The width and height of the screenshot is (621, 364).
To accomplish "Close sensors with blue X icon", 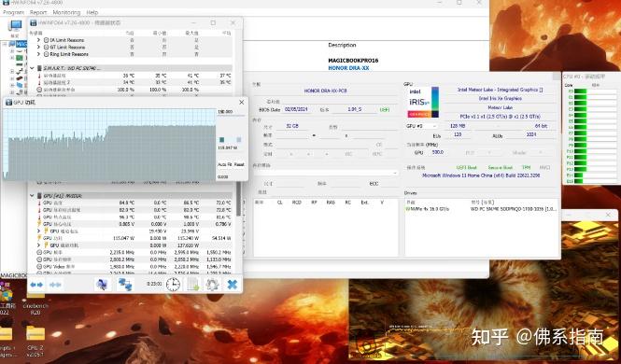I will [233, 284].
